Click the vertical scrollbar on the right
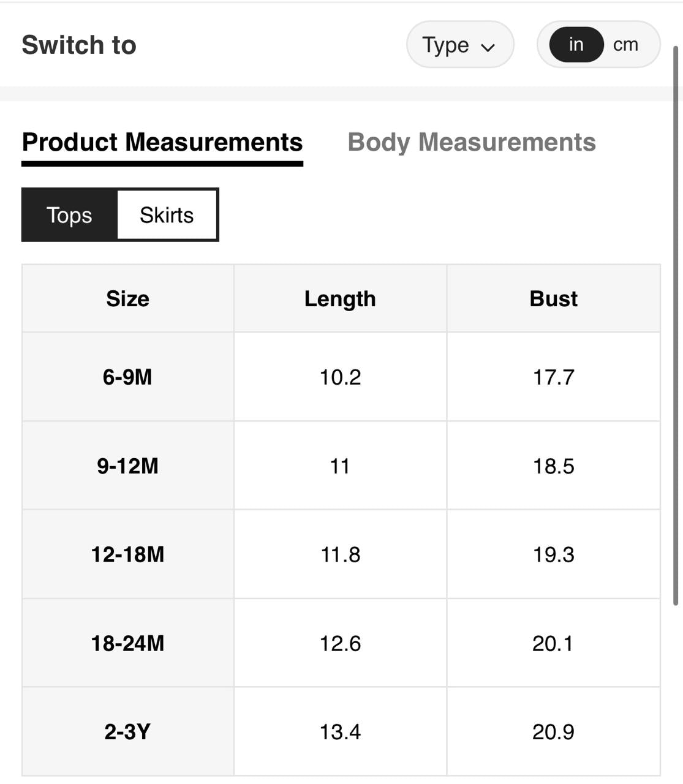 tap(676, 325)
